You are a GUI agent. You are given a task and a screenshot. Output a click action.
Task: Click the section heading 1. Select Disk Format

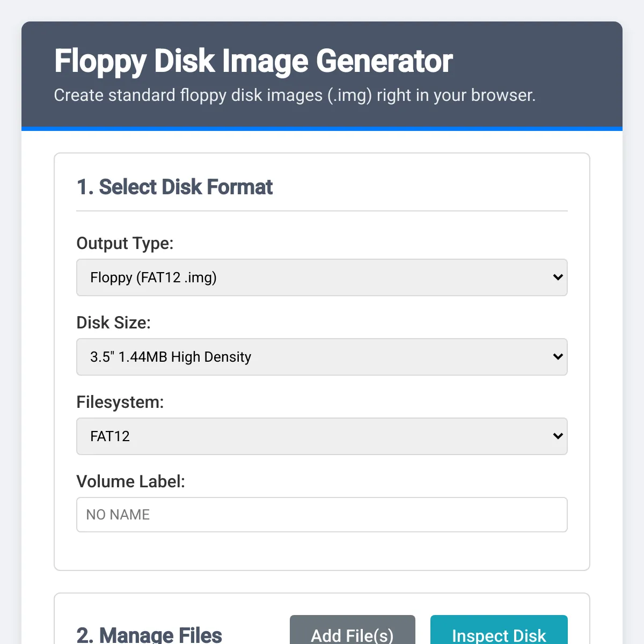click(x=174, y=187)
